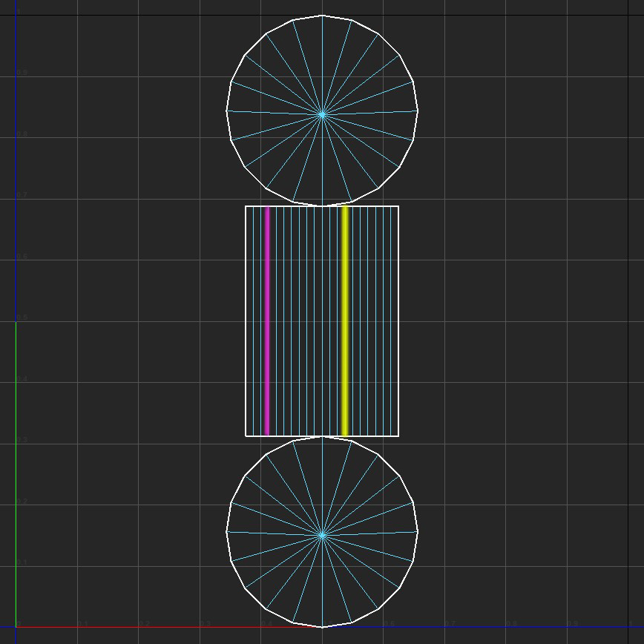Click the right border edge of the rectangle
This screenshot has width=644, height=644.
[x=398, y=321]
